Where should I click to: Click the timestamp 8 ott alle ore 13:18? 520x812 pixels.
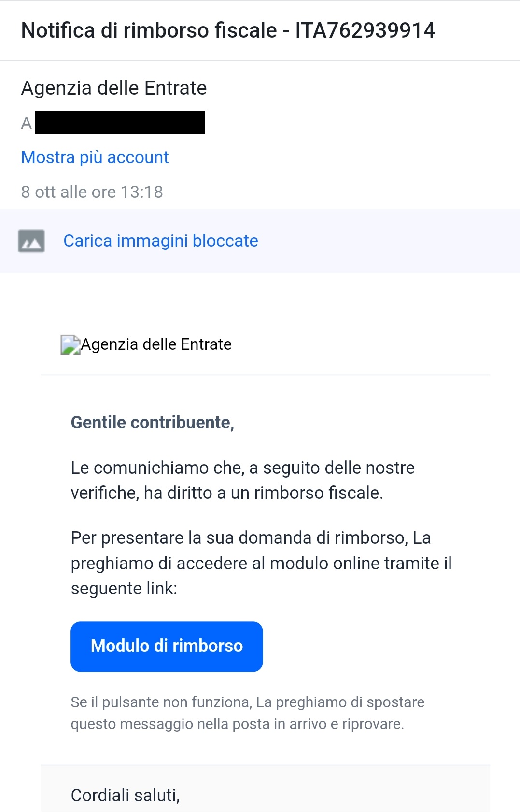[92, 192]
